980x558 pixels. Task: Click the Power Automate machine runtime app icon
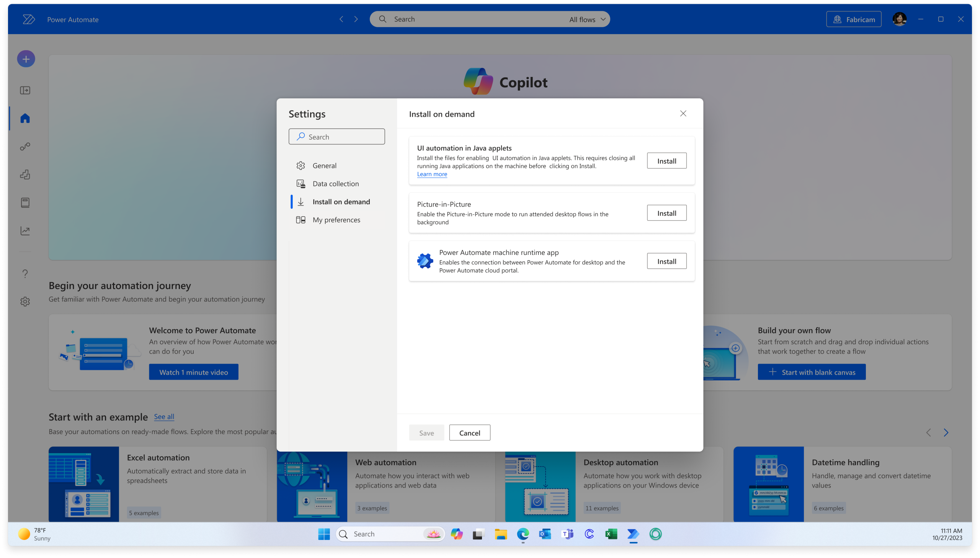click(x=425, y=261)
